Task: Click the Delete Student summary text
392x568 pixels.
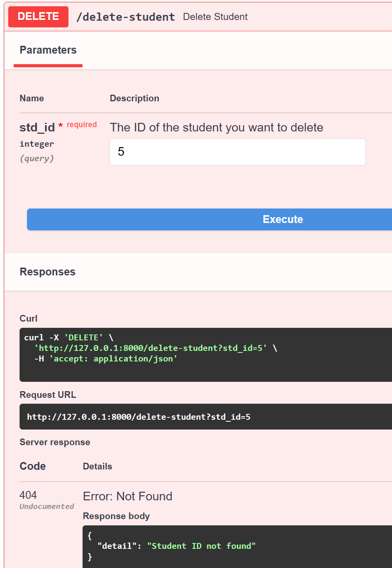Action: (x=215, y=17)
